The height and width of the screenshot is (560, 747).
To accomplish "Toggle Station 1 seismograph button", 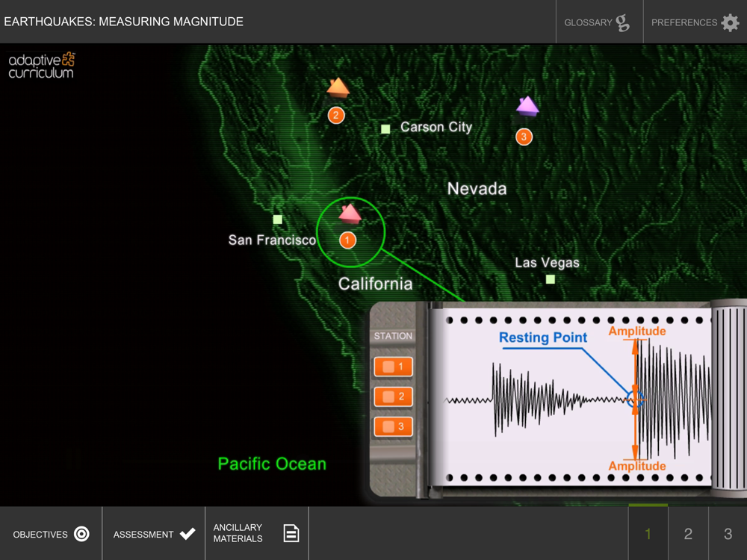I will coord(393,367).
